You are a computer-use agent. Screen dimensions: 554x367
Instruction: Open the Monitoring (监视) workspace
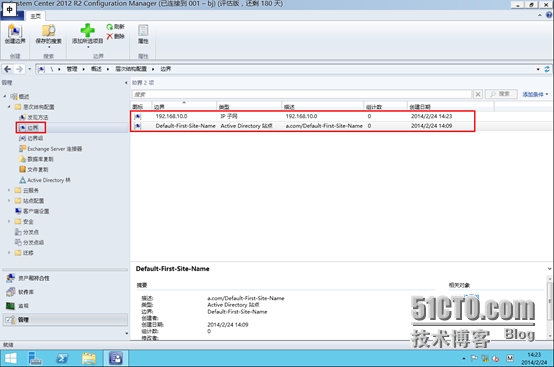[x=65, y=306]
